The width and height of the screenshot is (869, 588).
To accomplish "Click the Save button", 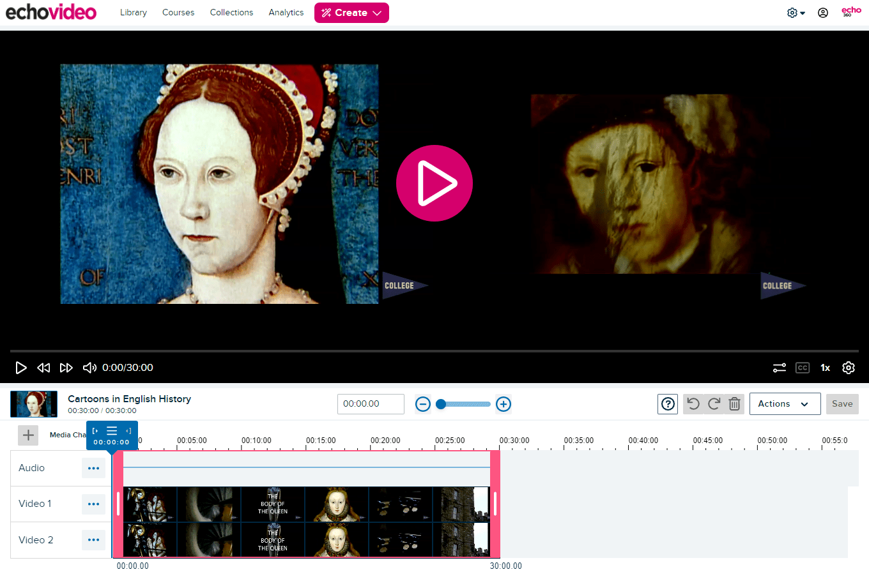I will point(842,404).
